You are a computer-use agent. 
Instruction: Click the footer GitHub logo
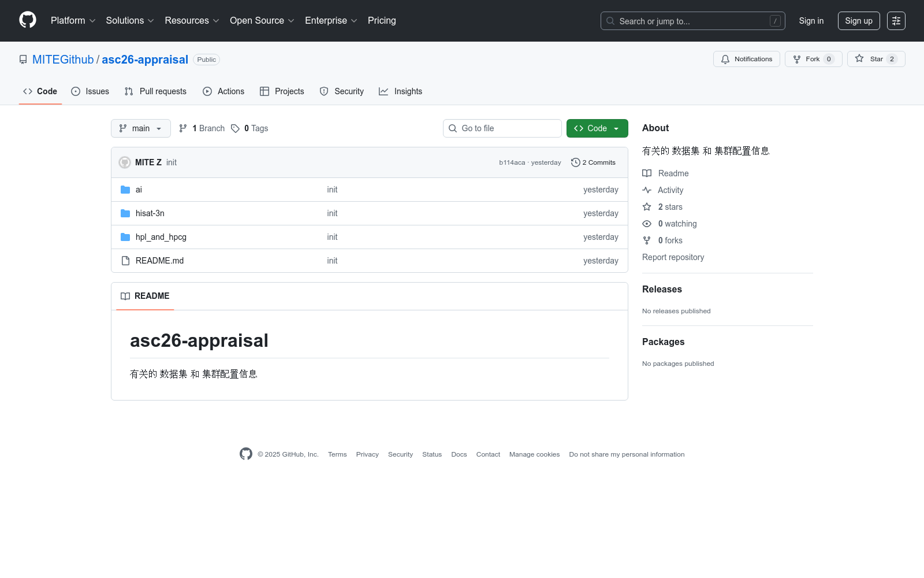click(246, 454)
